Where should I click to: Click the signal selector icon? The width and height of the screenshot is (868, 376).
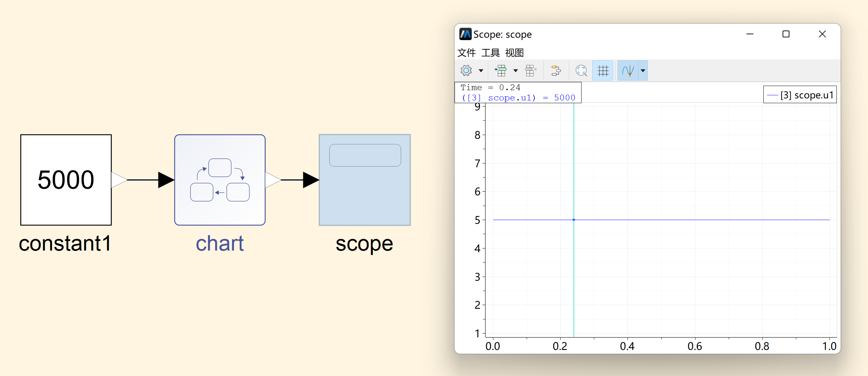tap(556, 71)
